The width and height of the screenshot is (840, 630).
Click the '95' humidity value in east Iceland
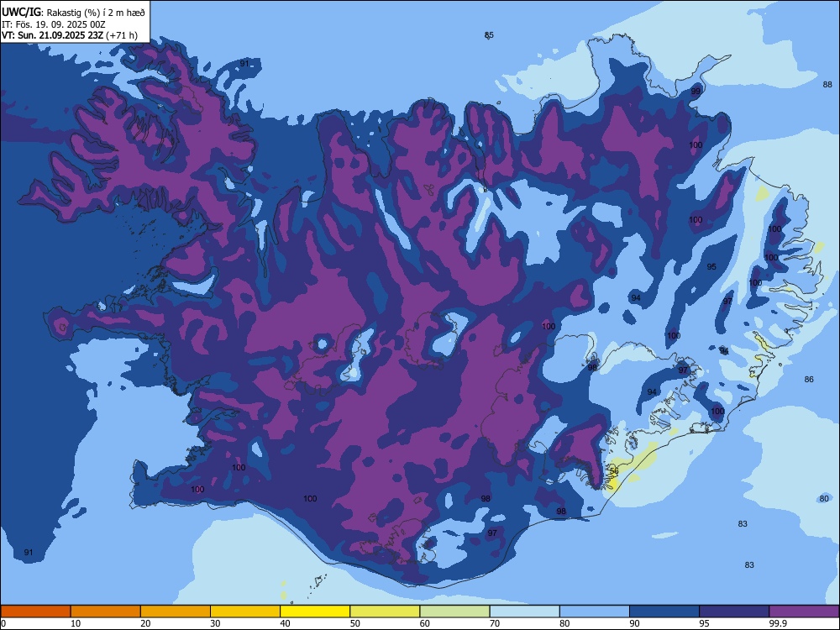[711, 267]
